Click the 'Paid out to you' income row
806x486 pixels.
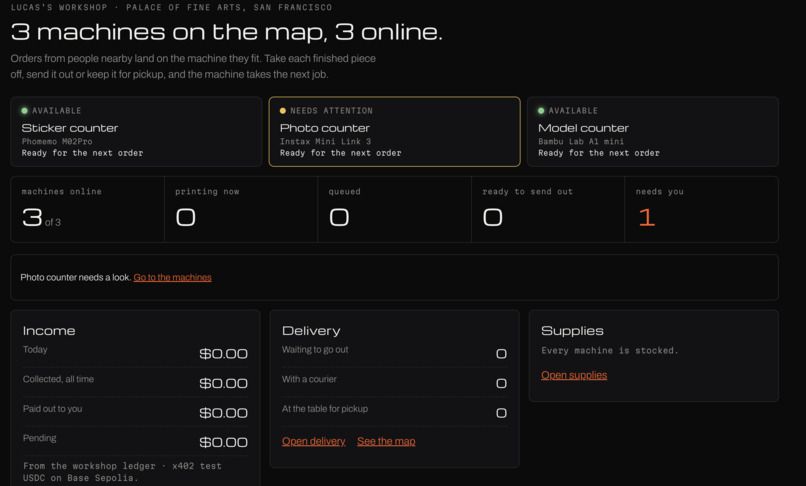(x=135, y=411)
